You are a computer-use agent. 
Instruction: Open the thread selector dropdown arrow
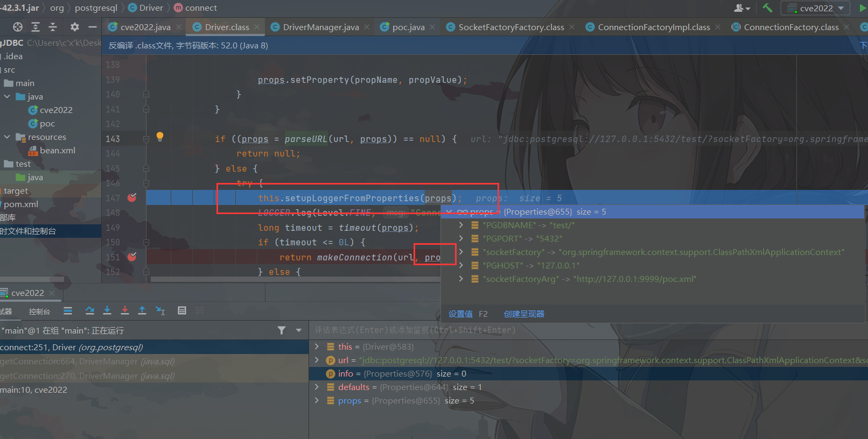[x=299, y=330]
